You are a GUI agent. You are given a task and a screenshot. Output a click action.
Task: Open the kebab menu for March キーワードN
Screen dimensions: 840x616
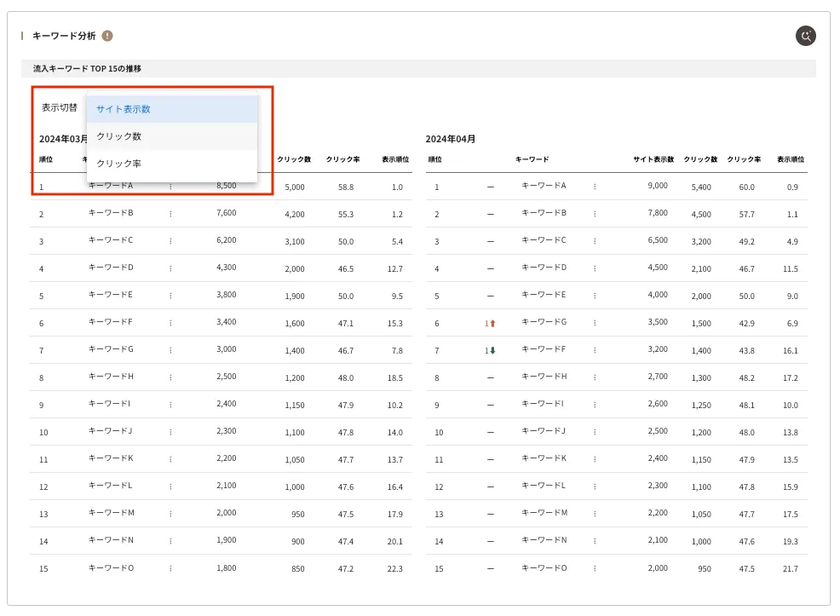[170, 541]
